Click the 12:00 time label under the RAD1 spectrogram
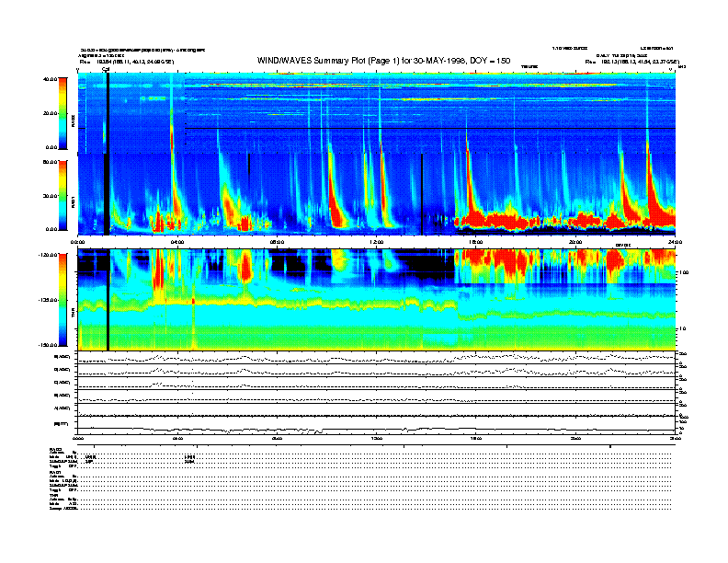The image size is (728, 563). click(377, 242)
